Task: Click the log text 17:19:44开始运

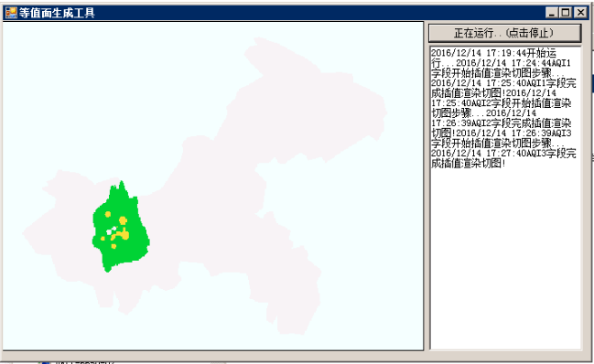Action: 522,53
